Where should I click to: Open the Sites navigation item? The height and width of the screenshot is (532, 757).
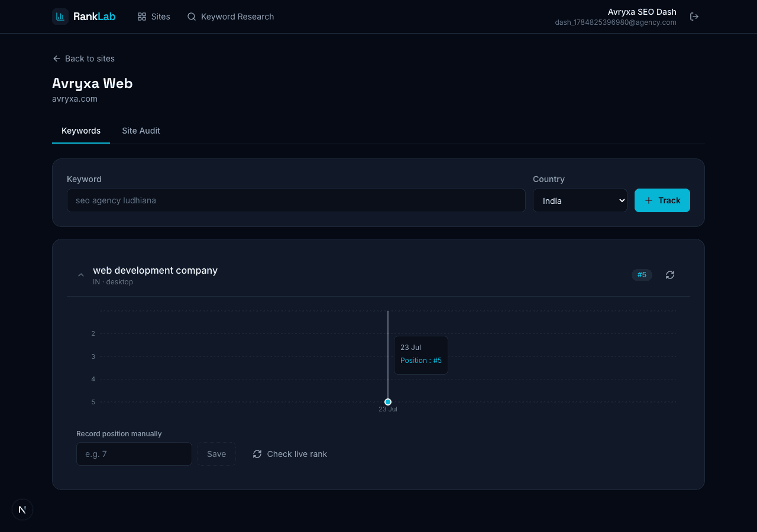click(x=154, y=17)
